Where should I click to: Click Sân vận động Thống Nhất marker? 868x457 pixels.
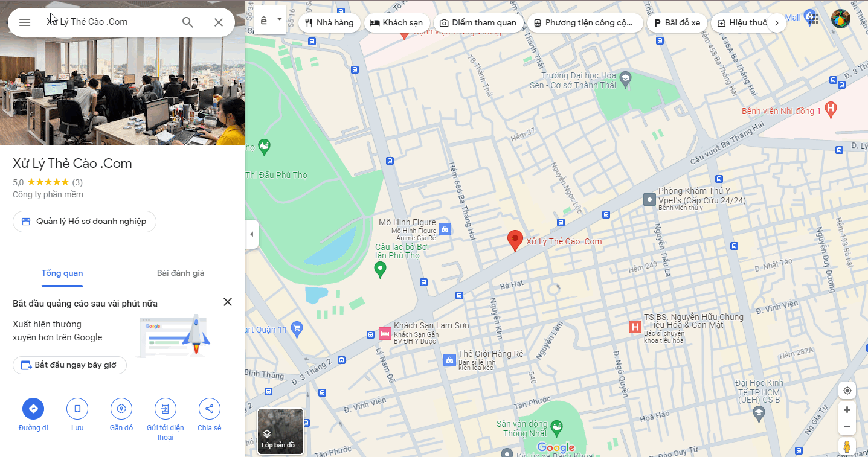tap(556, 427)
